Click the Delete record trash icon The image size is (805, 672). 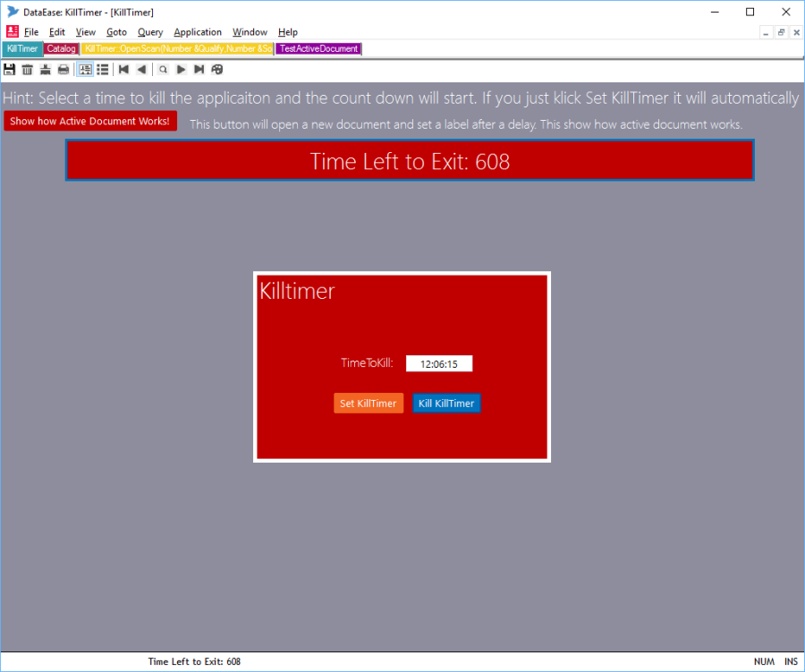[27, 70]
